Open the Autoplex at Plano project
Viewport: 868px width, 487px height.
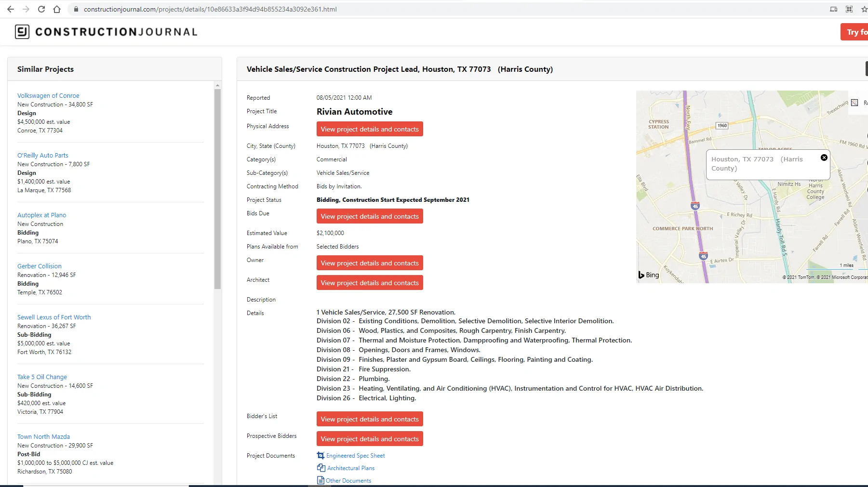click(x=42, y=215)
